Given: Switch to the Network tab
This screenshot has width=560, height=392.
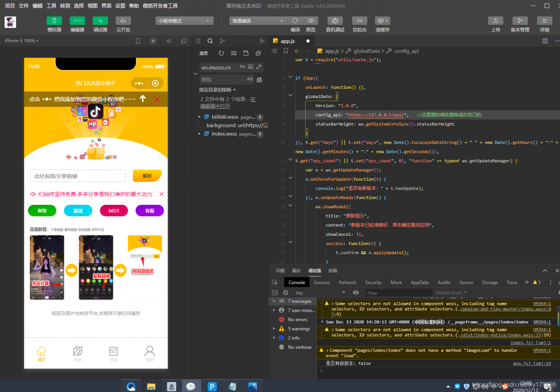Looking at the screenshot, I should click(347, 283).
